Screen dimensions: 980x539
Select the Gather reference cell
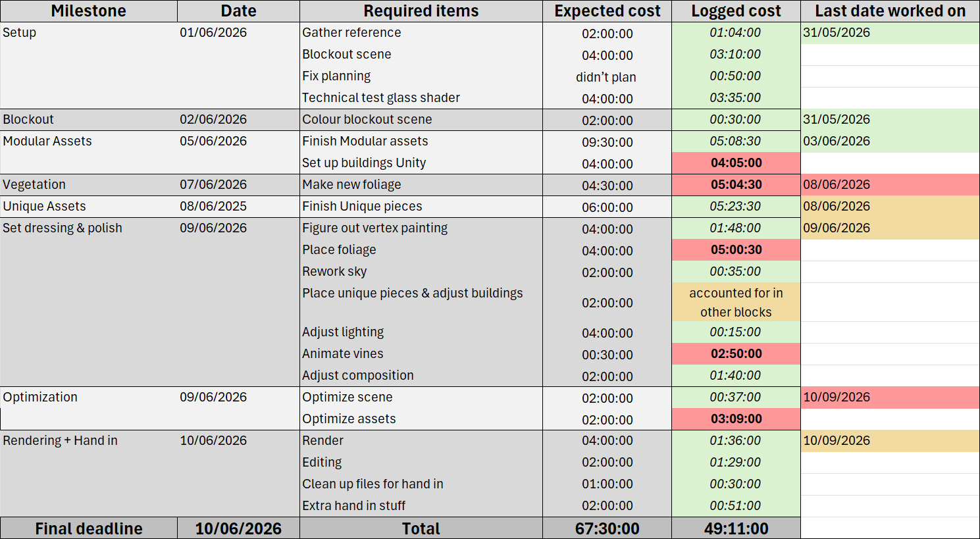click(x=421, y=33)
